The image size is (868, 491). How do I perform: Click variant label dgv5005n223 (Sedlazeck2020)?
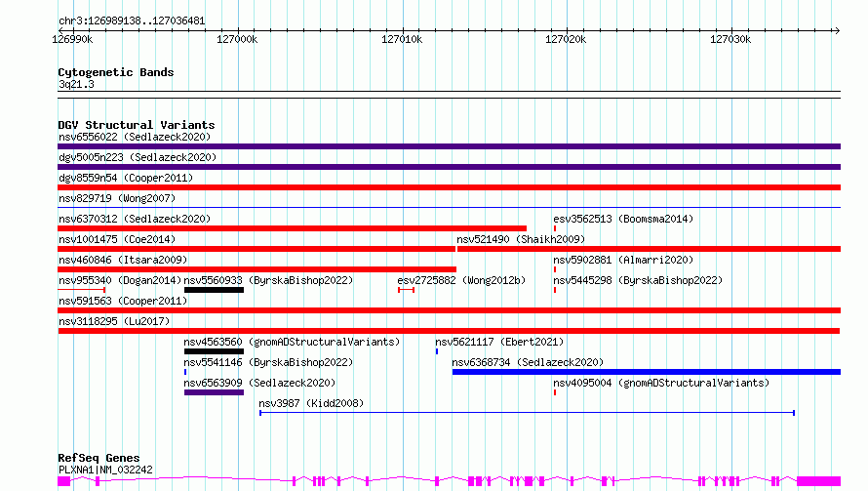[x=138, y=157]
